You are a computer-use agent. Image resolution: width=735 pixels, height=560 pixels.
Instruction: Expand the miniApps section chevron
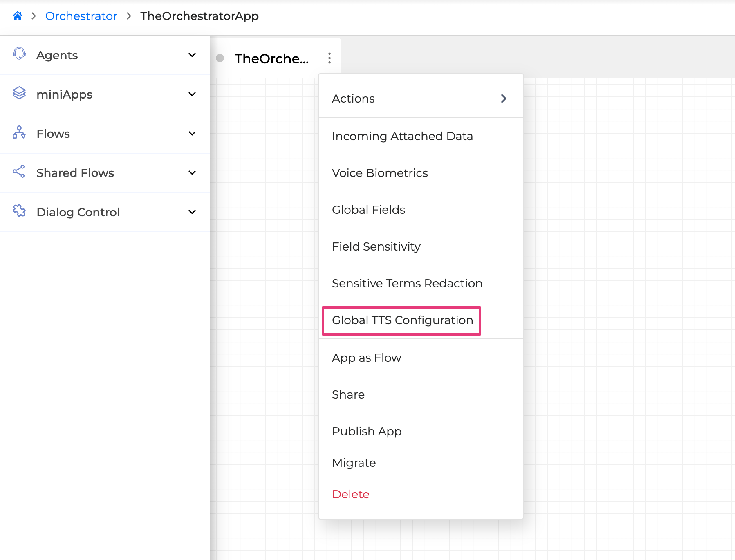pyautogui.click(x=192, y=94)
